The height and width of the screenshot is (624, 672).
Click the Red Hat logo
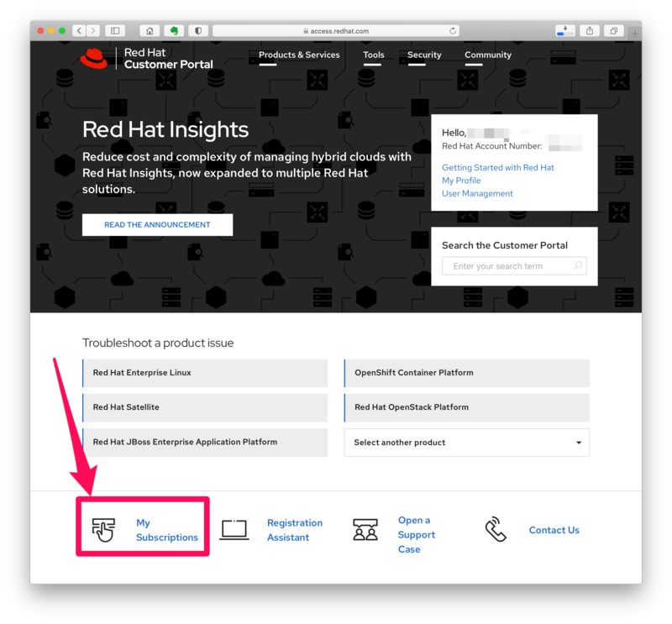click(x=94, y=58)
